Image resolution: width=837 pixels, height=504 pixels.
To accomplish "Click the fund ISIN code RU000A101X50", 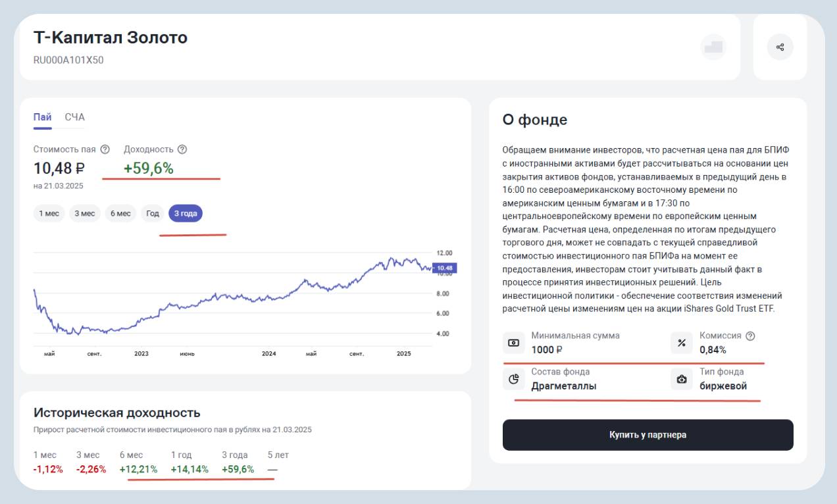I will point(68,61).
